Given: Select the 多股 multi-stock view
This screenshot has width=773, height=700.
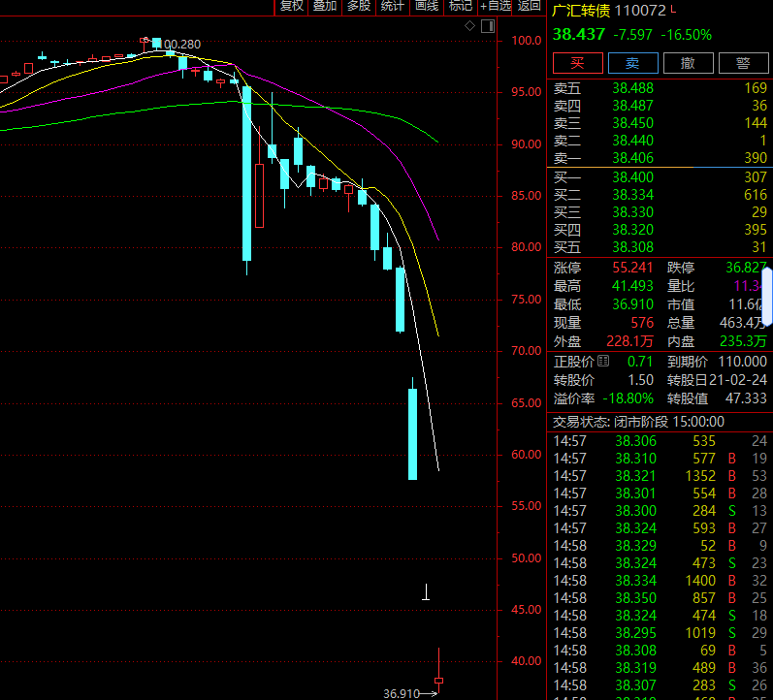Looking at the screenshot, I should coord(359,6).
